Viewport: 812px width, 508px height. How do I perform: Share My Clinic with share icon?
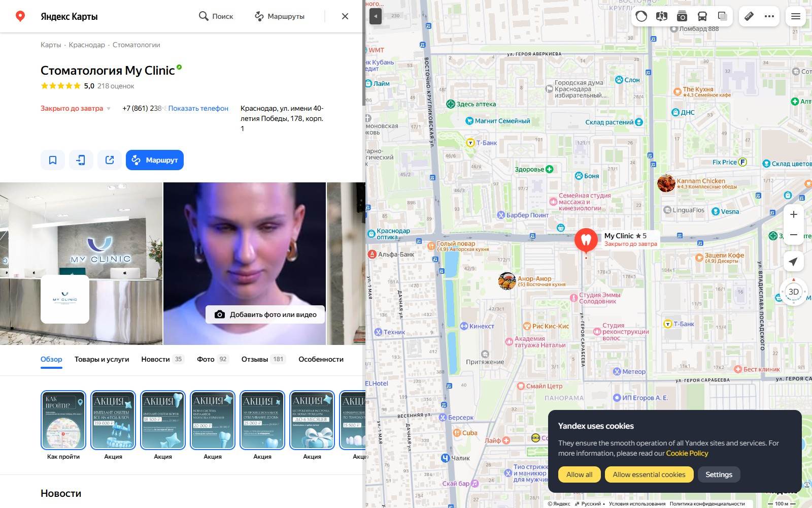click(x=110, y=160)
